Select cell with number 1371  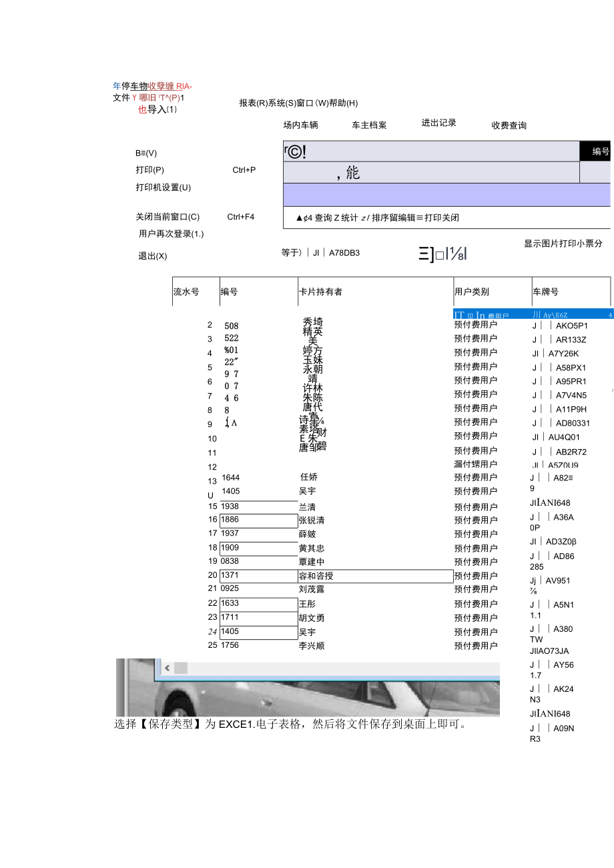pos(230,575)
